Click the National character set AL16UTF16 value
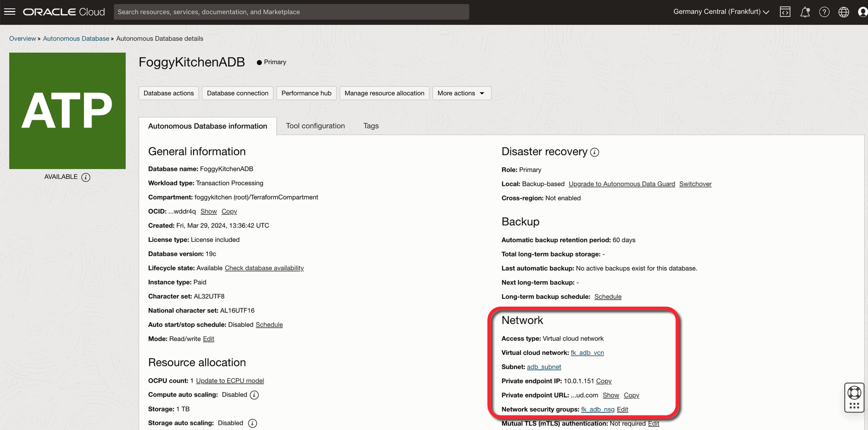The height and width of the screenshot is (430, 868). point(237,311)
